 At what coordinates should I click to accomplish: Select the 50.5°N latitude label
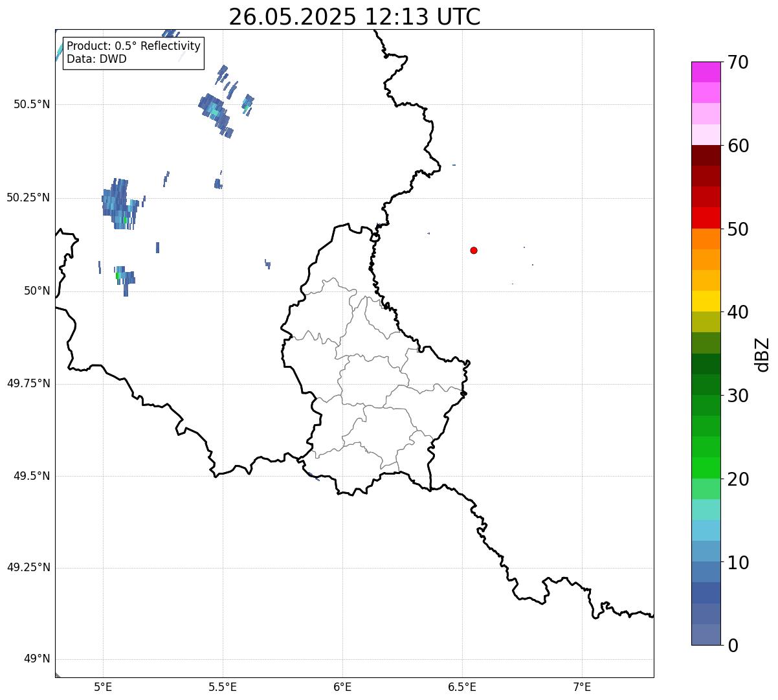[32, 104]
